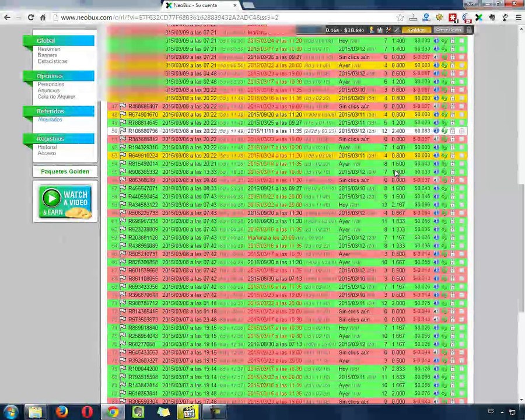Click Cerrar Sesión logout button
Viewport: 525px width, 420px height.
click(449, 30)
